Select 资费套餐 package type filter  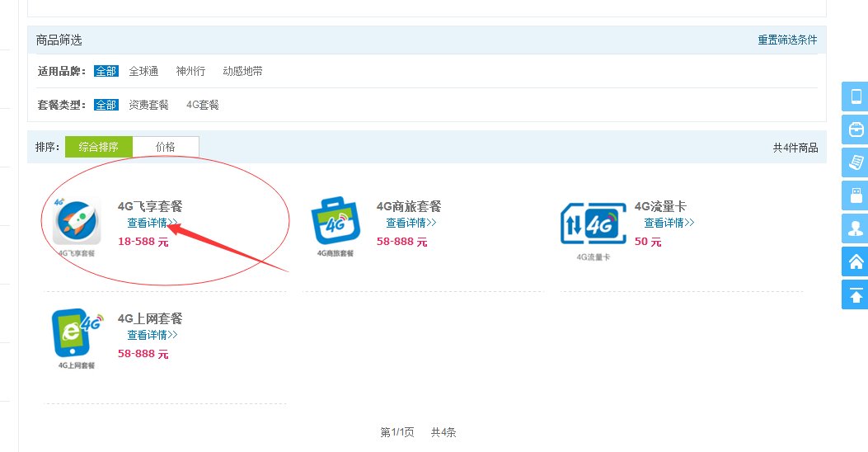click(x=148, y=106)
